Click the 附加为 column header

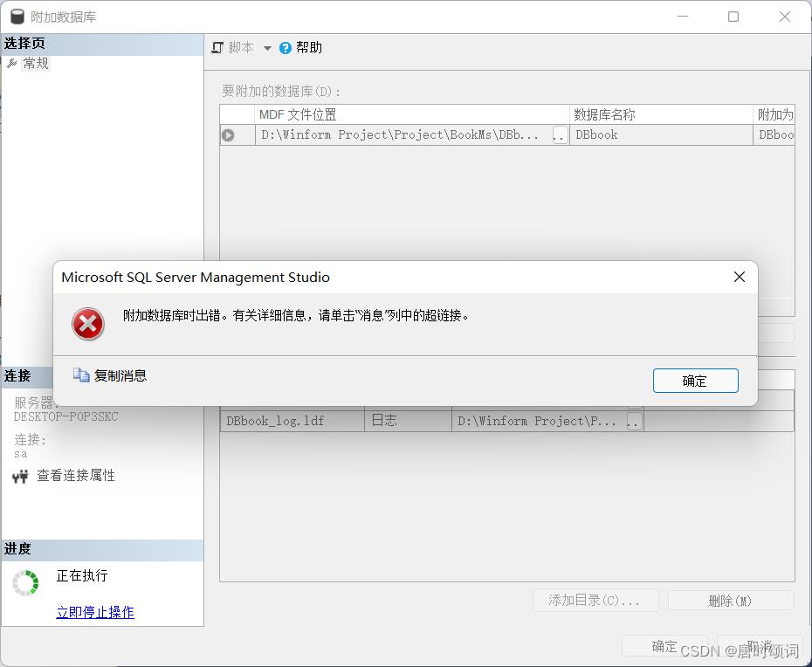[x=774, y=114]
